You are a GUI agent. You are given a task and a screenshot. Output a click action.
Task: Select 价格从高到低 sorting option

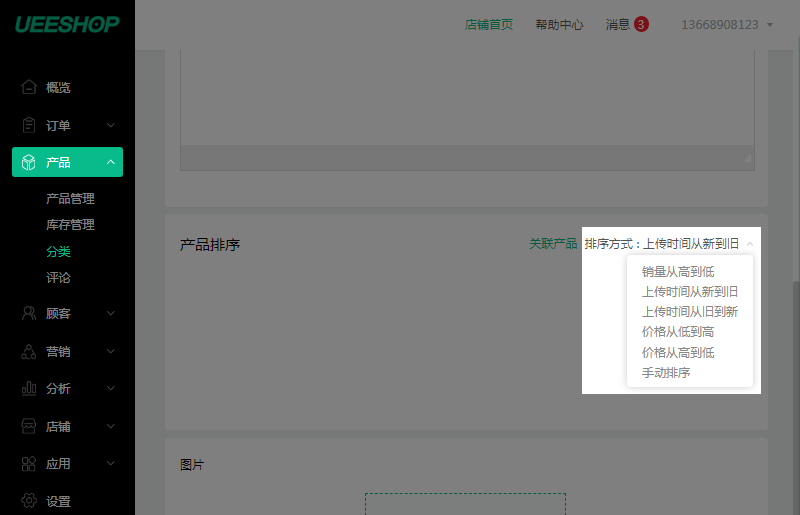tap(678, 352)
